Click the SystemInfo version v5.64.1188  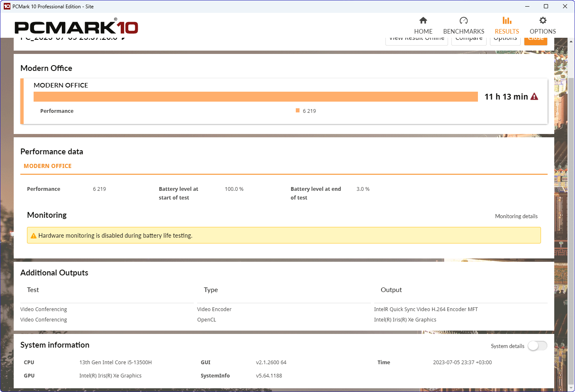click(x=269, y=375)
